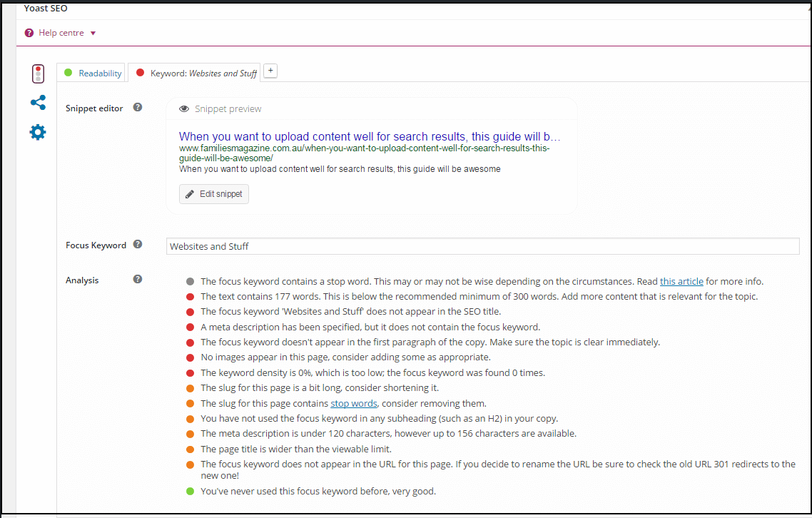Click the 'slug for this page is a bit long' line
Viewport: 812px width, 518px height.
click(320, 387)
